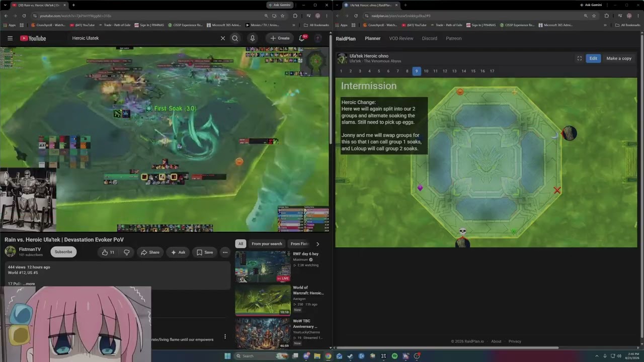Open File Explorer from the taskbar
Screen dimensions: 644x362
pos(317,356)
